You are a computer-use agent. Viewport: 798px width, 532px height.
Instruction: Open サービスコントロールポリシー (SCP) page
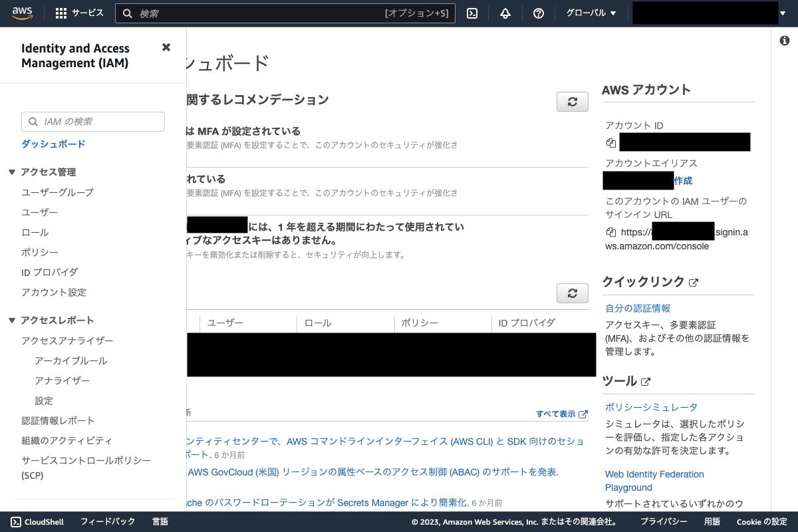click(86, 467)
